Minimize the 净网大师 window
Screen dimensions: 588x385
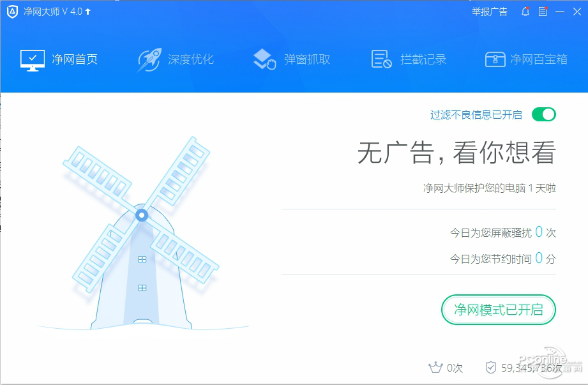(x=560, y=11)
